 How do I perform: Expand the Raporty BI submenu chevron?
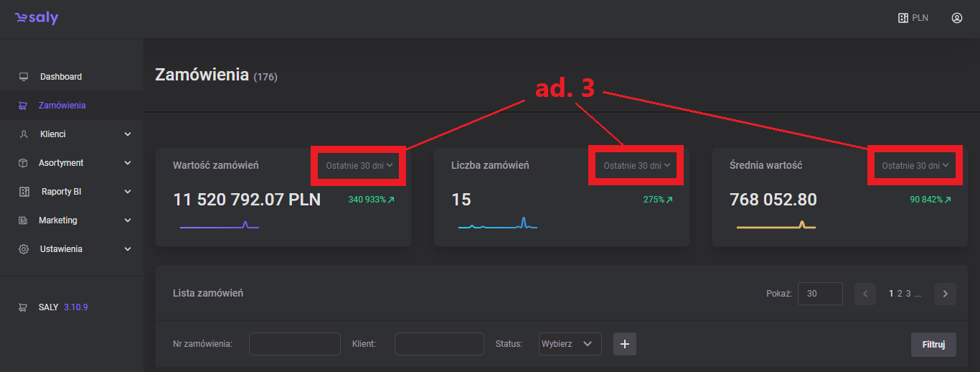[x=128, y=192]
